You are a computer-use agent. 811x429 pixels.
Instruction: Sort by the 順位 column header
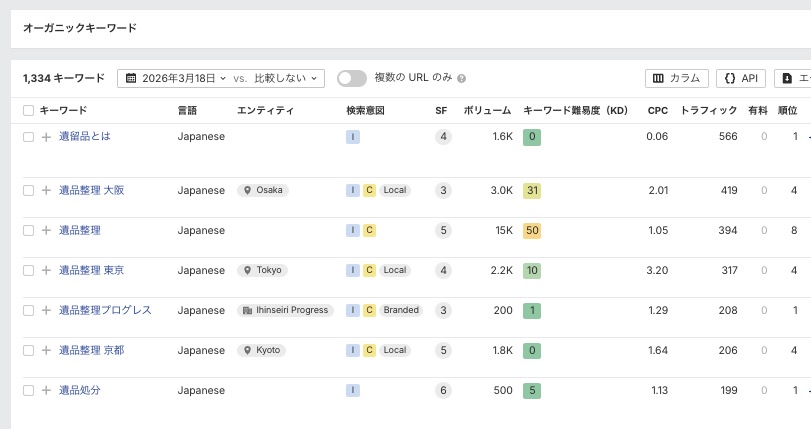click(787, 110)
